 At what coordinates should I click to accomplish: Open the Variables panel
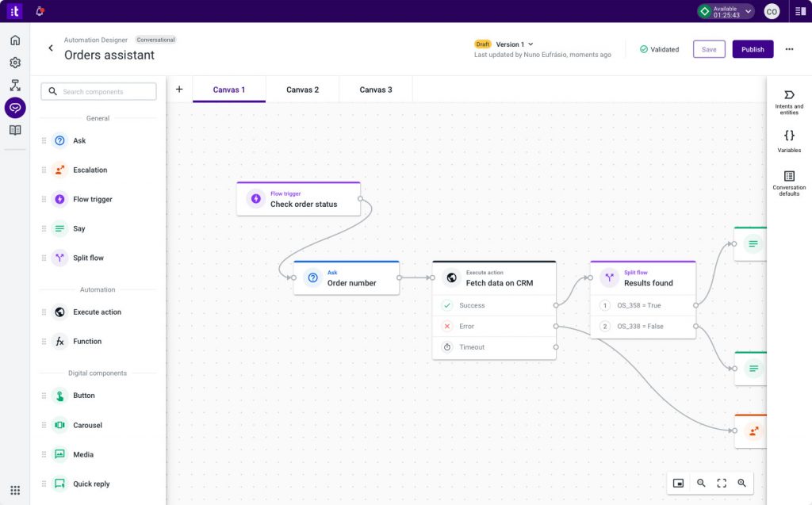click(x=788, y=140)
